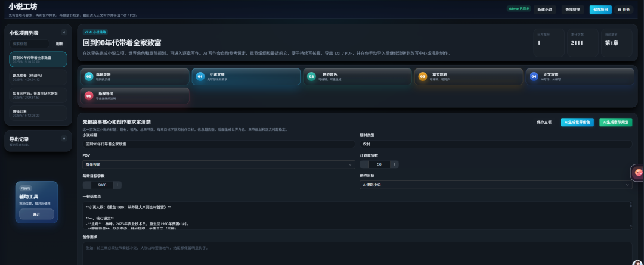Decrease 每章目标字数 with minus button

(x=87, y=185)
